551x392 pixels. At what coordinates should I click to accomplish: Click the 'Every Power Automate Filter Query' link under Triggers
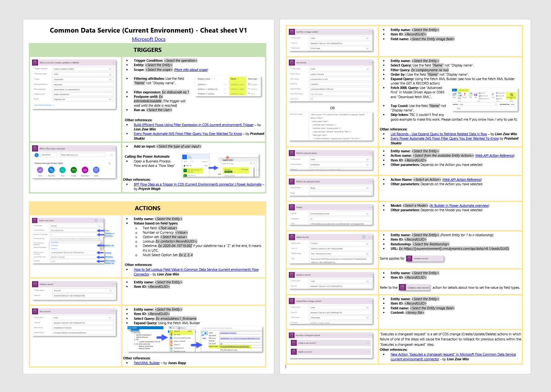click(x=188, y=134)
